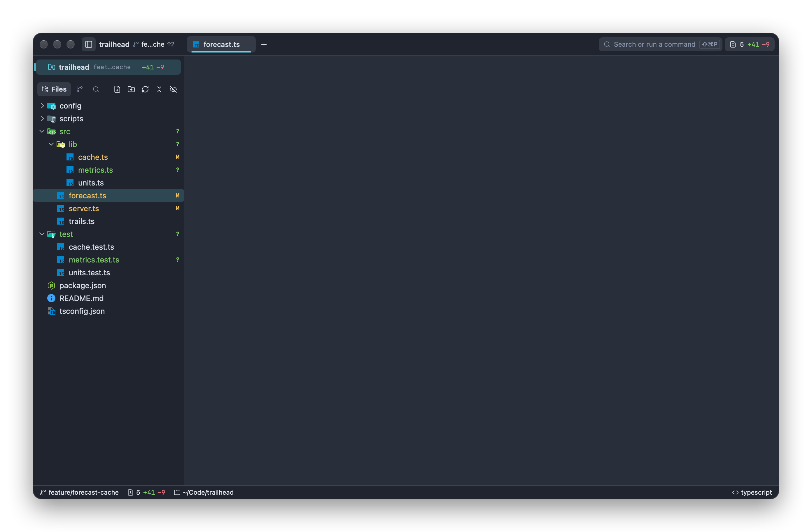Open metrics.ts in the file tree
812x532 pixels.
tap(108, 170)
